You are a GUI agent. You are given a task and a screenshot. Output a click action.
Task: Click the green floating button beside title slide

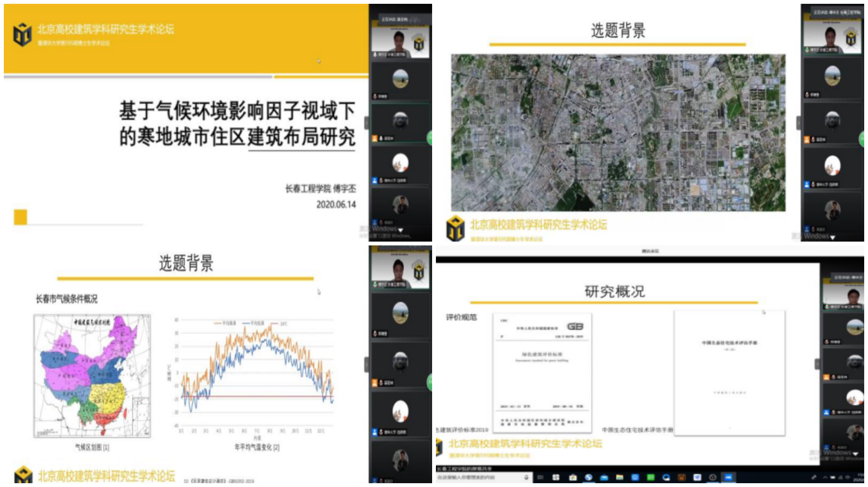coord(429,138)
